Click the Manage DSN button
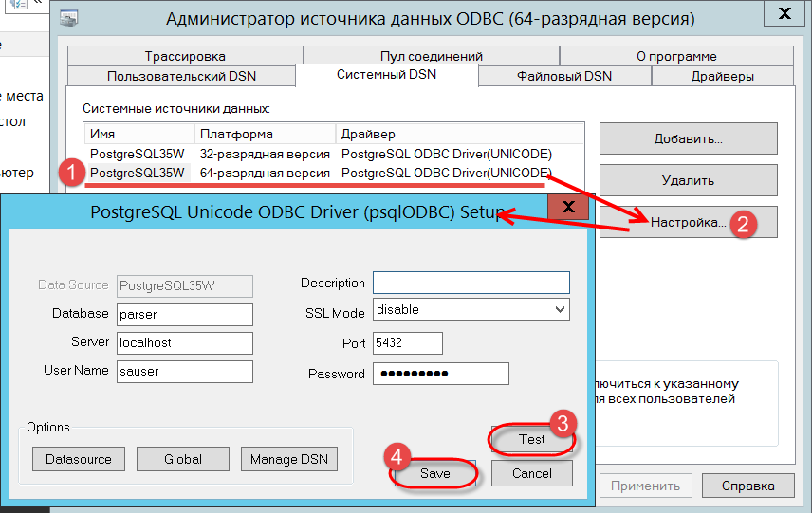Screen dimensions: 812x513 pos(289,459)
